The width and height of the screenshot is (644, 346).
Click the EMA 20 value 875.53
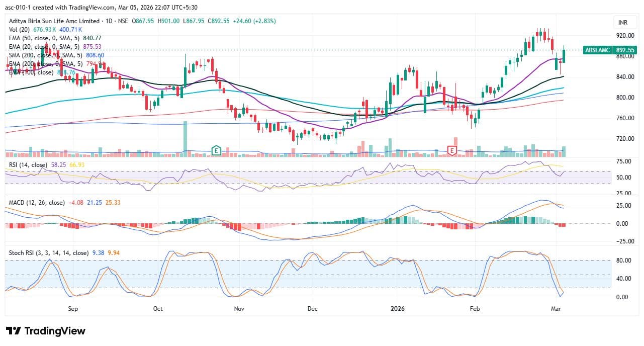pyautogui.click(x=93, y=47)
